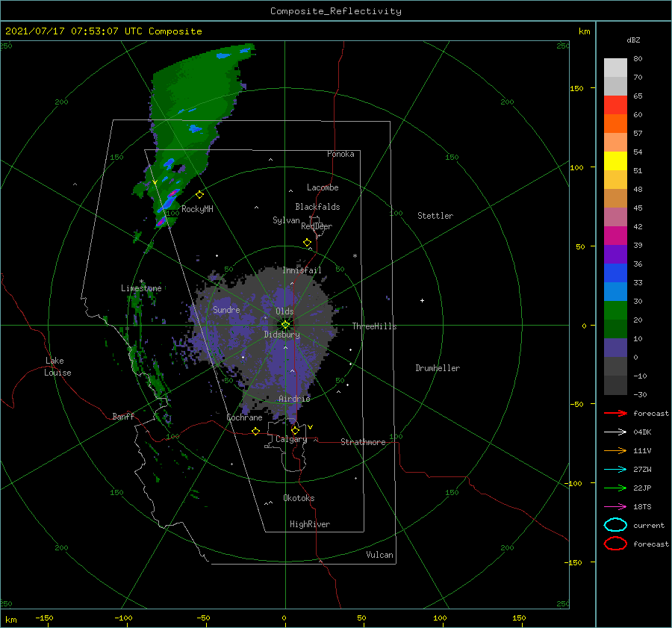Click the HighRiver town label
Viewport: 672px width, 628px height.
(x=310, y=524)
